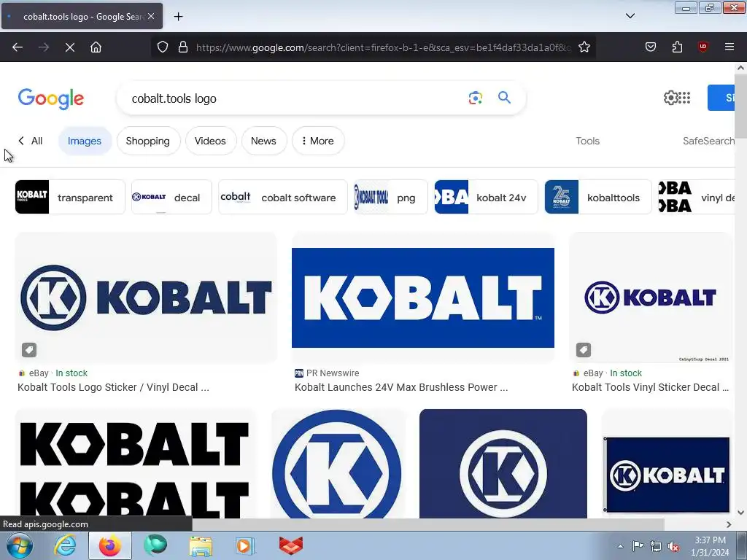This screenshot has width=747, height=560.
Task: Open the red fox-shaped taskbar app
Action: click(x=290, y=545)
